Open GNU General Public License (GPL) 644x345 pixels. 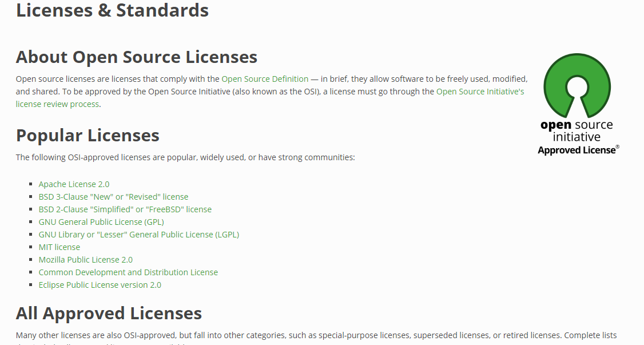[x=101, y=222]
